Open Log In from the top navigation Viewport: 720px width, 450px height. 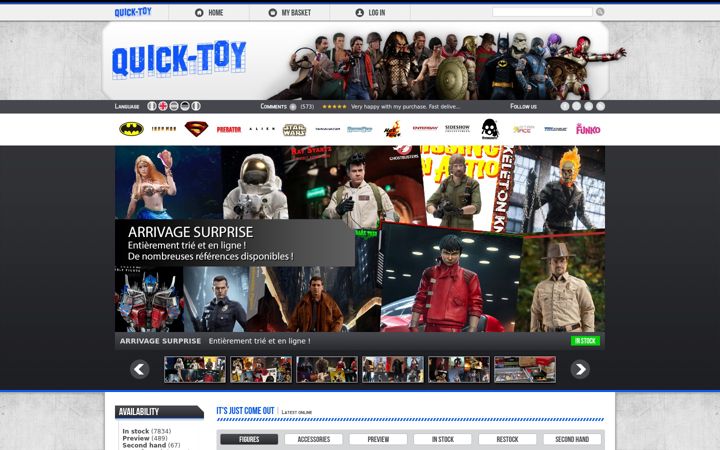tap(370, 13)
